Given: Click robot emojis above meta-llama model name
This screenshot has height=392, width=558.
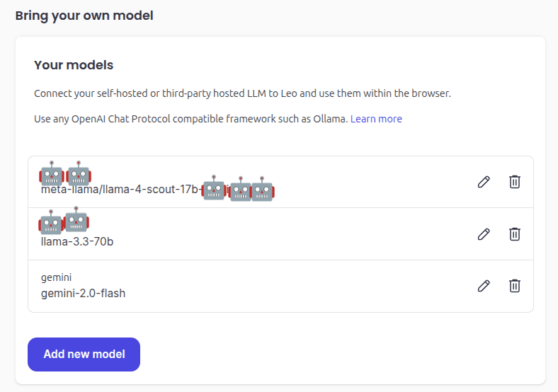Looking at the screenshot, I should (x=65, y=173).
